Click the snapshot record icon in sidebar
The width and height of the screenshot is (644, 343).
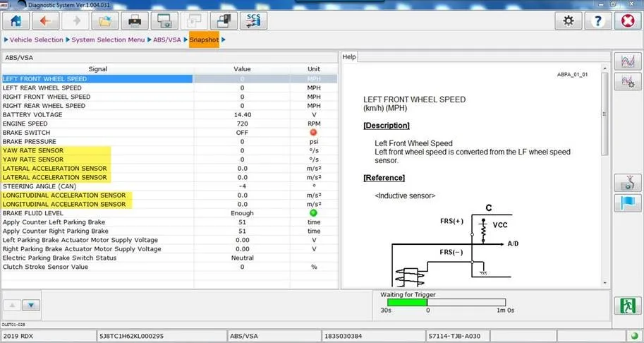(x=628, y=182)
